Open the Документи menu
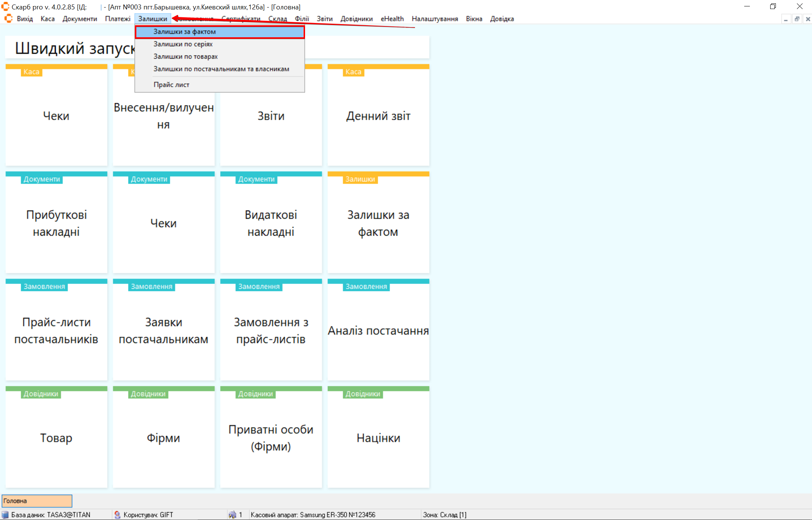 79,19
